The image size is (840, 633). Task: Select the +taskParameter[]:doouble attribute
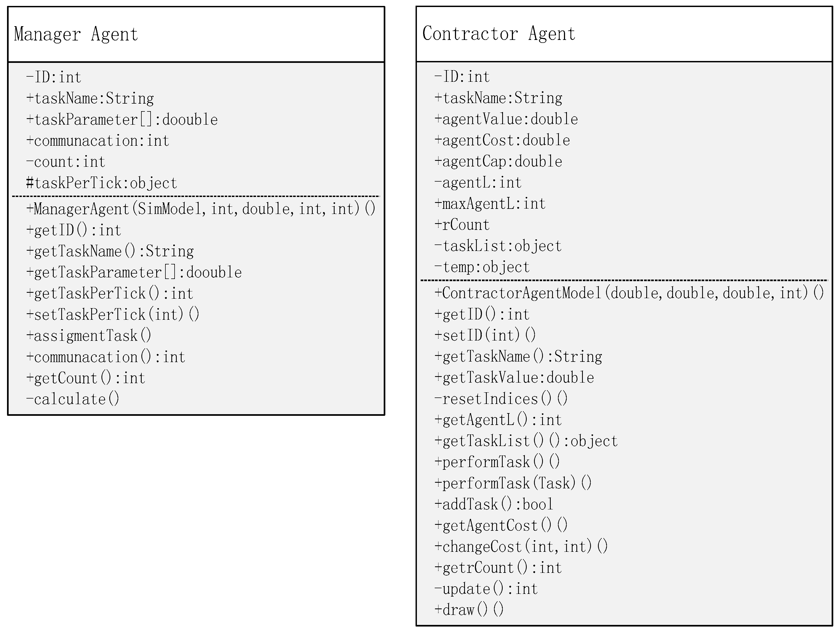122,120
